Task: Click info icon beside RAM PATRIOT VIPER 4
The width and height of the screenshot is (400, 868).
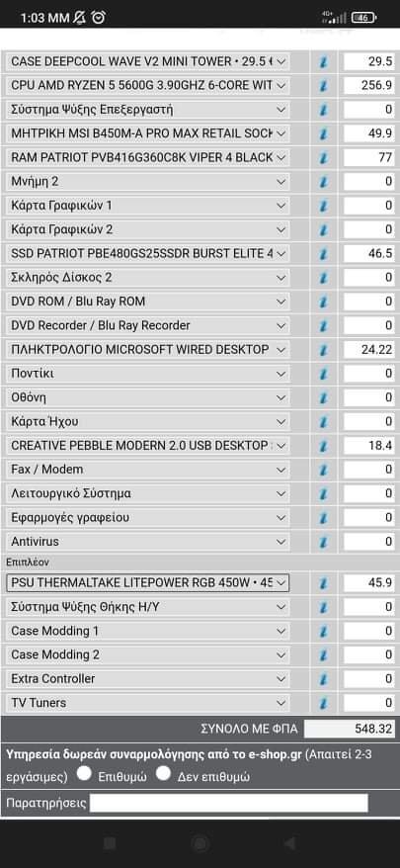Action: point(324,158)
